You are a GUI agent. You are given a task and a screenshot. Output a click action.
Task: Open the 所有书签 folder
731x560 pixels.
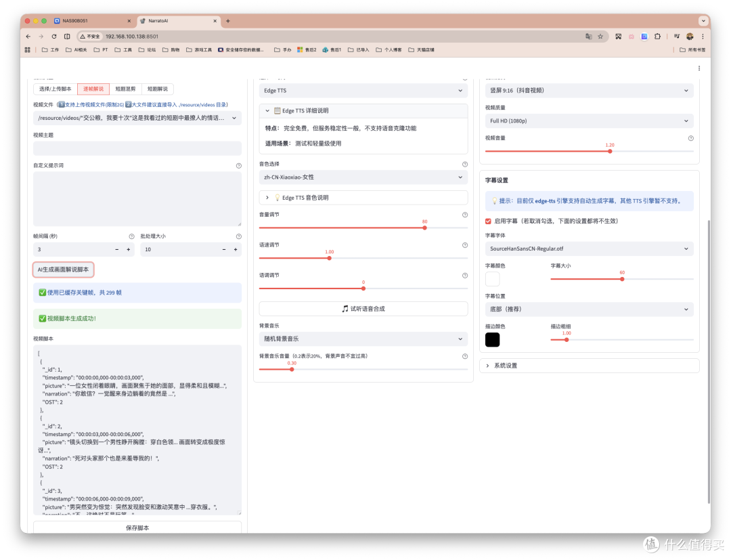pyautogui.click(x=692, y=50)
